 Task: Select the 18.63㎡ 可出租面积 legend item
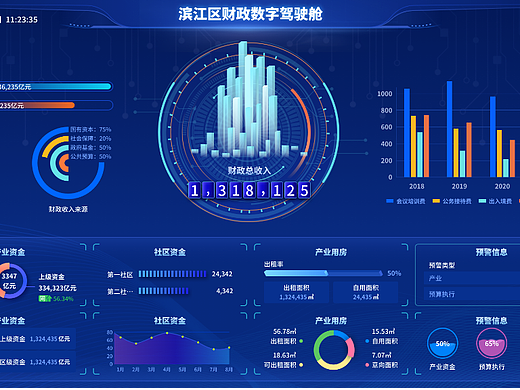283,360
